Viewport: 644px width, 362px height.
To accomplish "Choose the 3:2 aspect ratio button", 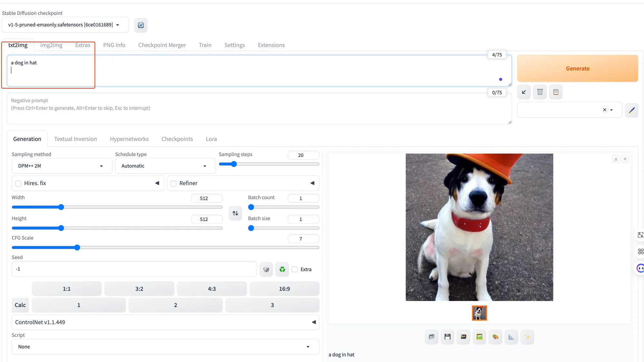I will point(139,289).
